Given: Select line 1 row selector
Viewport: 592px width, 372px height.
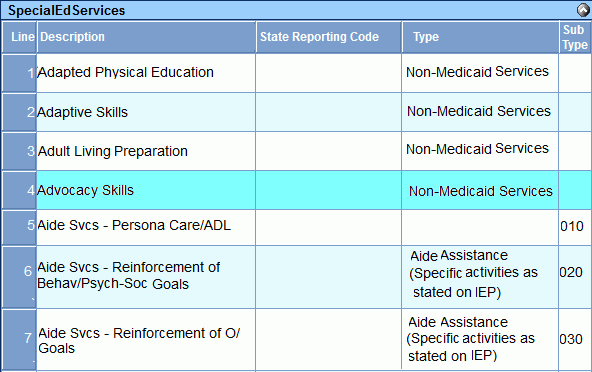Looking at the screenshot, I should (x=19, y=73).
